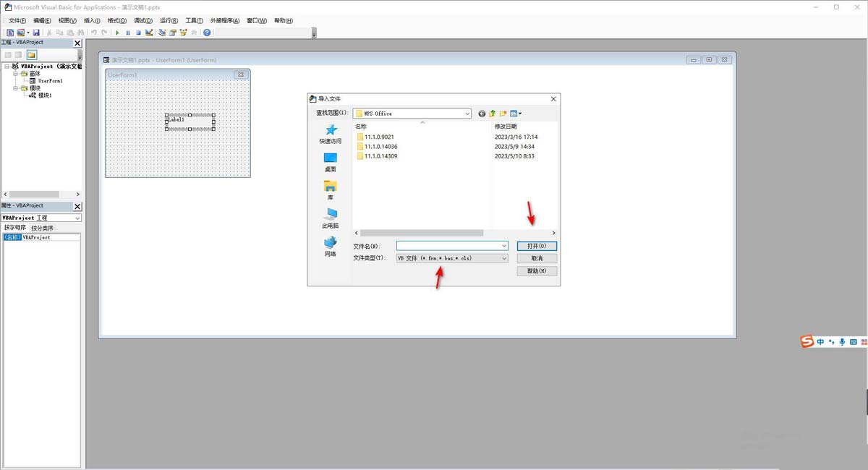This screenshot has width=868, height=470.
Task: Click the Find binoculars icon
Action: (x=80, y=33)
